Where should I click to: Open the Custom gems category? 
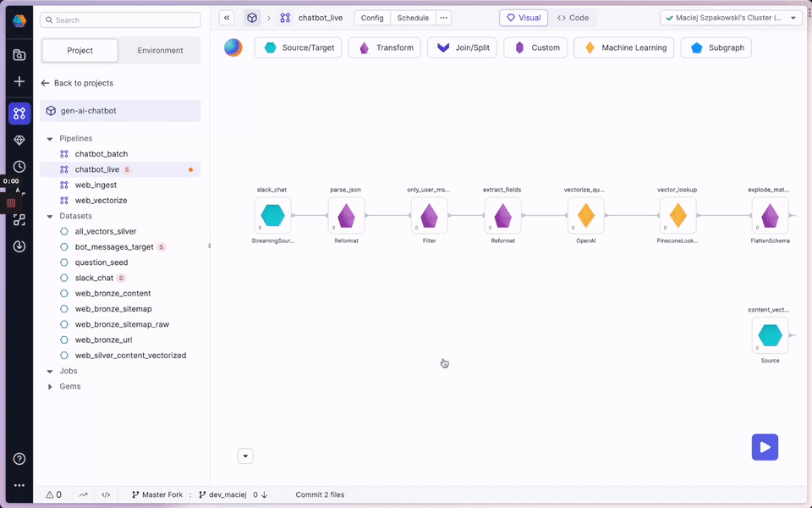pos(536,47)
